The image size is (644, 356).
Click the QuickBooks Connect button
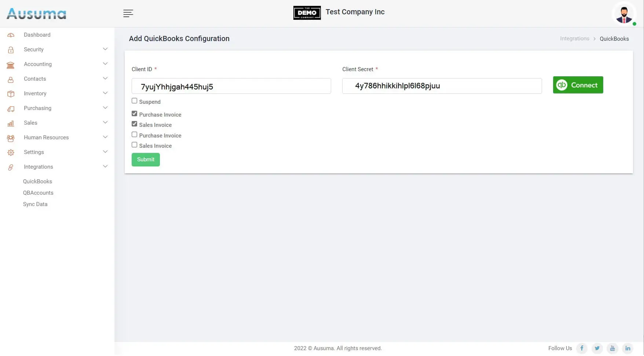click(x=578, y=85)
